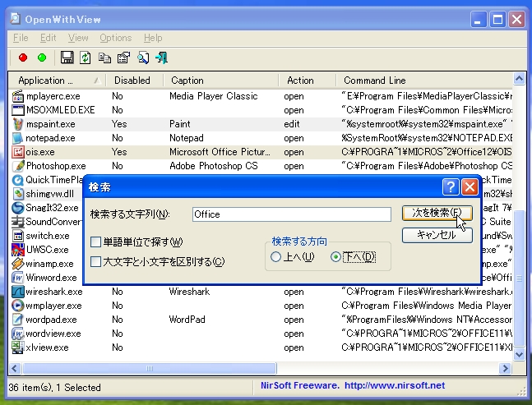Screen dimensions: 532x405
Task: Click the Microsoft Office Pictur... caption cell
Action: 220,152
